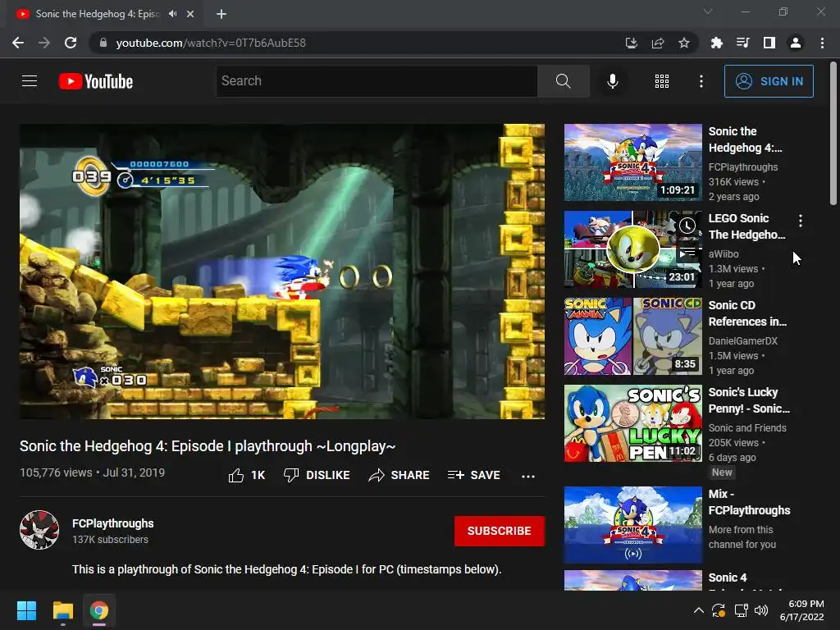840x630 pixels.
Task: Open FCPlaythroughs channel avatar
Action: tap(39, 530)
